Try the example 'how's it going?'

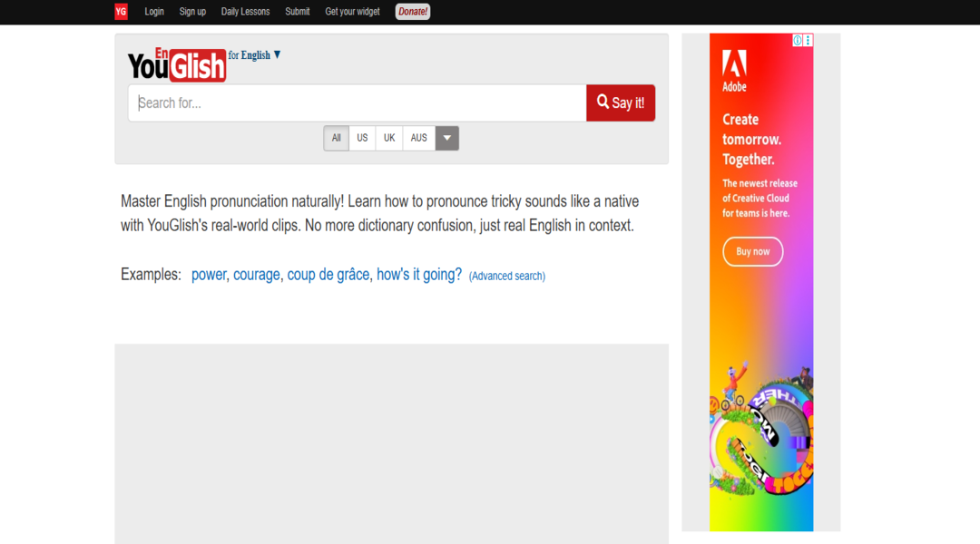point(418,275)
